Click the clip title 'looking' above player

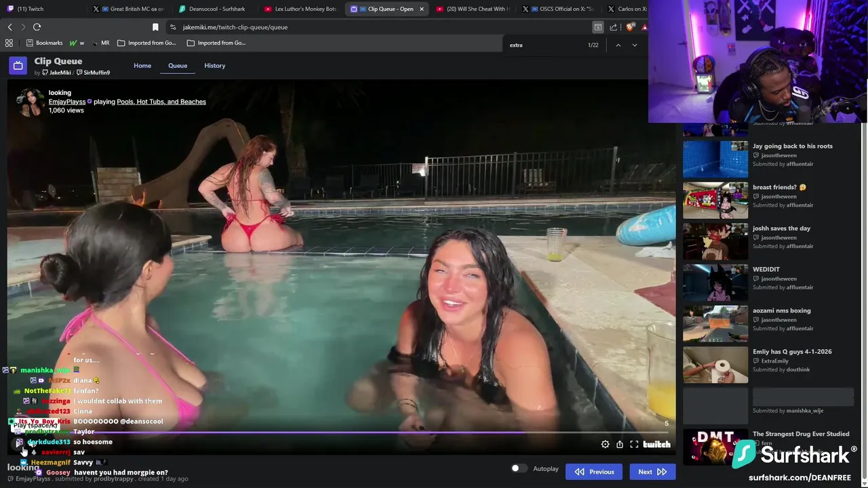click(x=60, y=92)
